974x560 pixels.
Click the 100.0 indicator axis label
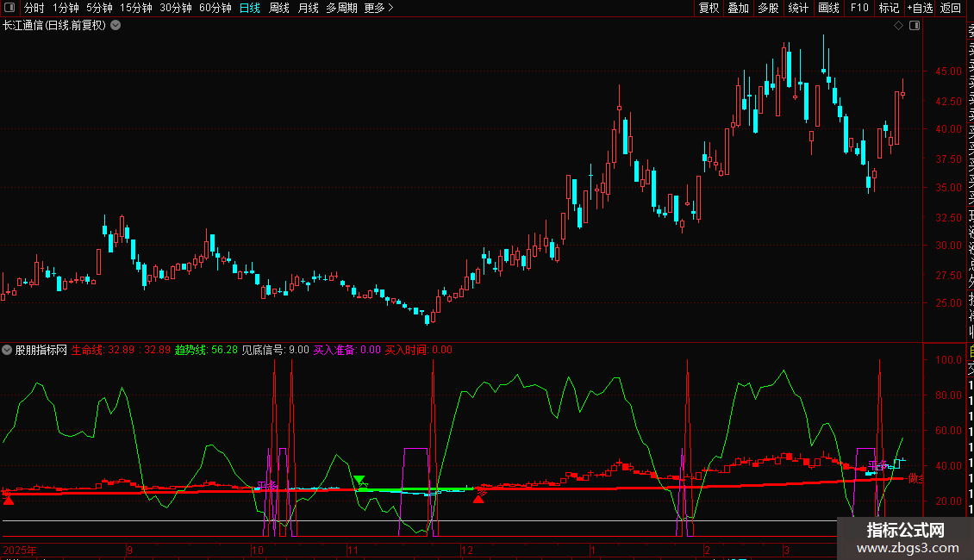948,360
